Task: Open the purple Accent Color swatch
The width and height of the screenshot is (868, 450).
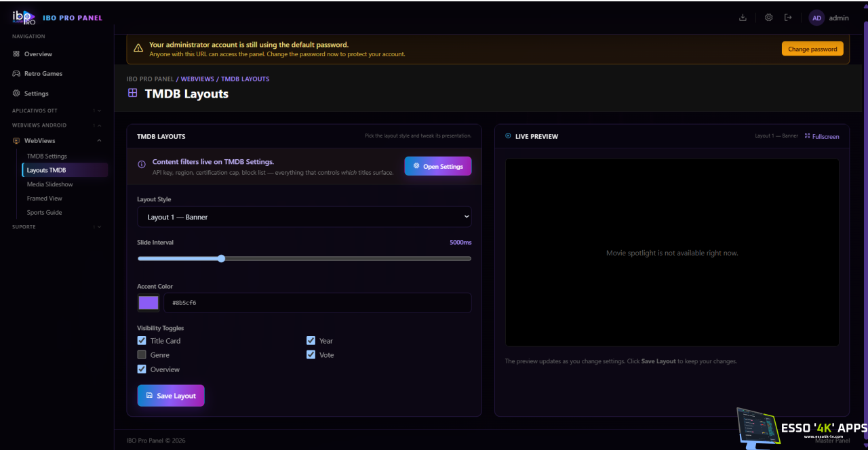Action: (x=149, y=303)
